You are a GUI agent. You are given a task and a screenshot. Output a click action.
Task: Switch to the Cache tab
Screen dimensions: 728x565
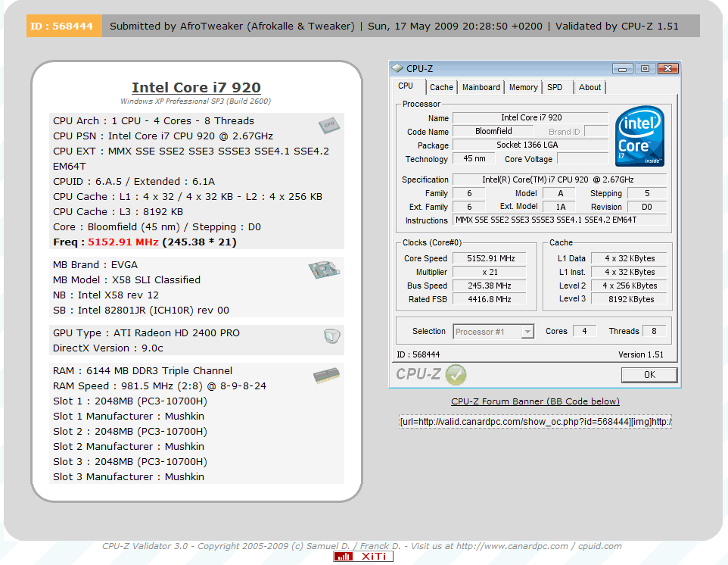(x=441, y=87)
